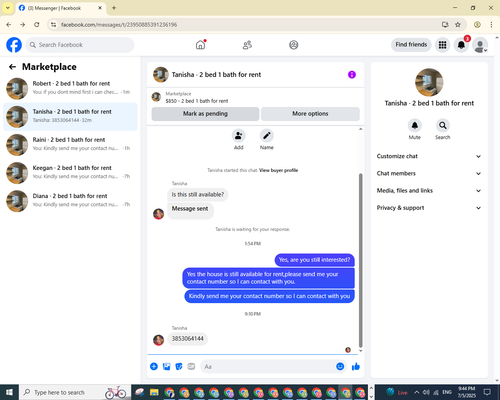Go back from Marketplace chats
Image resolution: width=500 pixels, height=400 pixels.
[x=12, y=67]
